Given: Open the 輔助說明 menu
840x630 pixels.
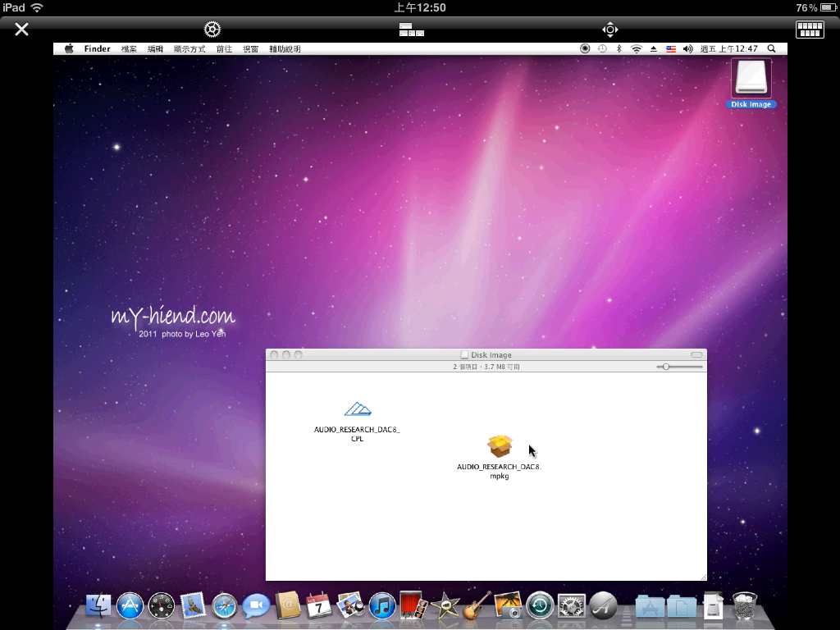Looking at the screenshot, I should point(285,48).
